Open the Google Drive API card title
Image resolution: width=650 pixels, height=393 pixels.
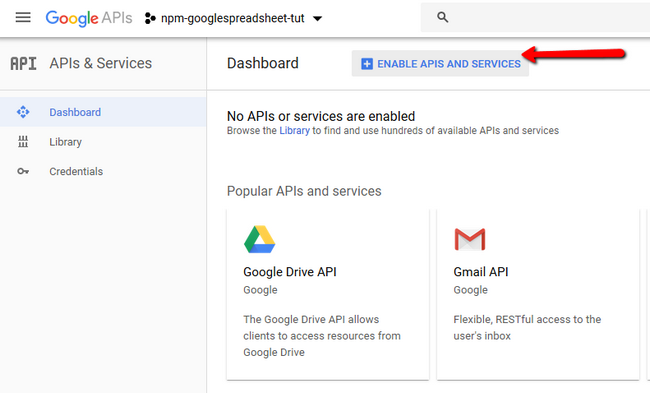[x=290, y=272]
